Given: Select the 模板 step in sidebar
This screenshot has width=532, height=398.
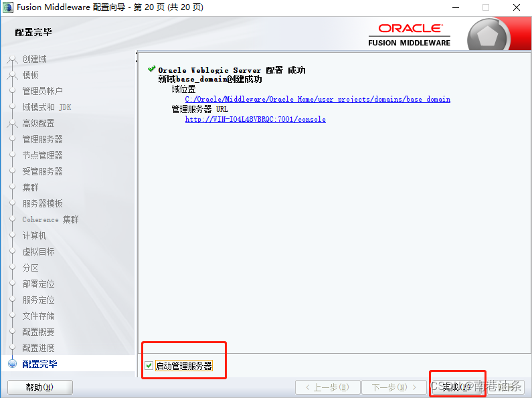Looking at the screenshot, I should pyautogui.click(x=30, y=75).
